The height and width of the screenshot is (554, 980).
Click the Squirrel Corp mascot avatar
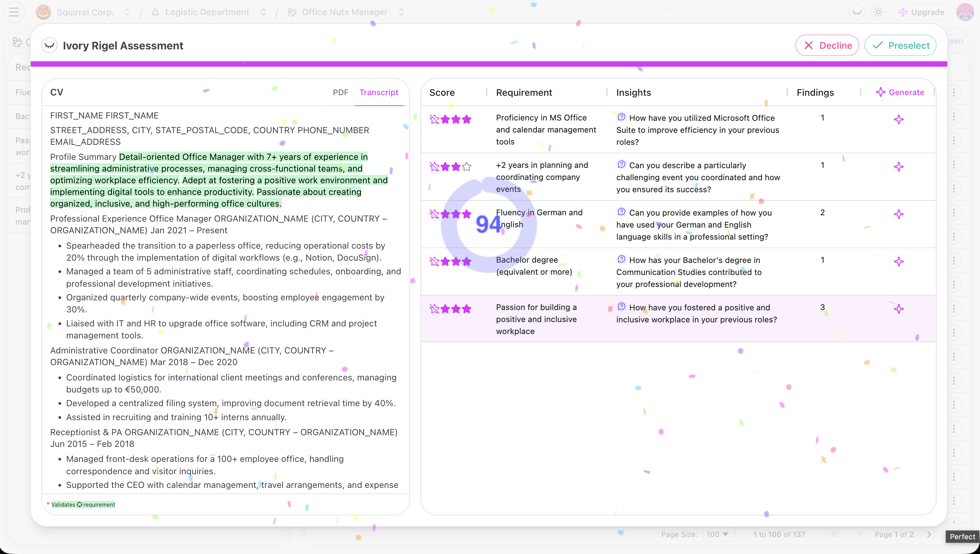(x=43, y=12)
